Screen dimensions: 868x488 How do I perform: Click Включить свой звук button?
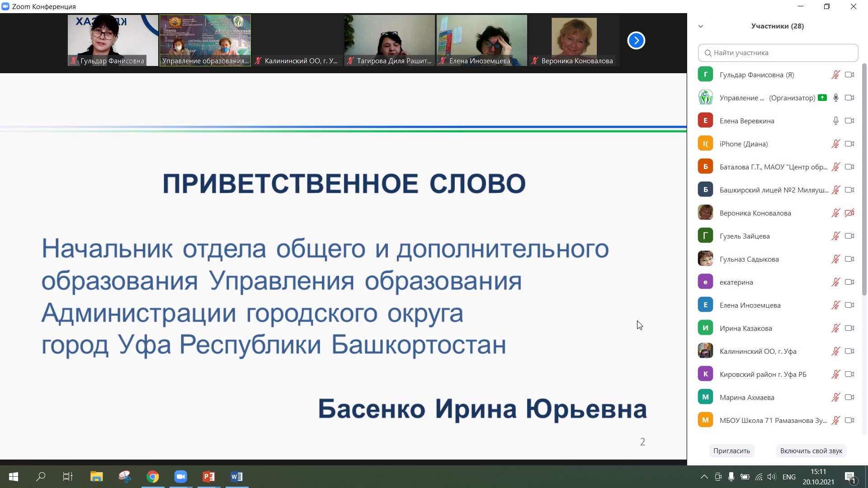811,451
